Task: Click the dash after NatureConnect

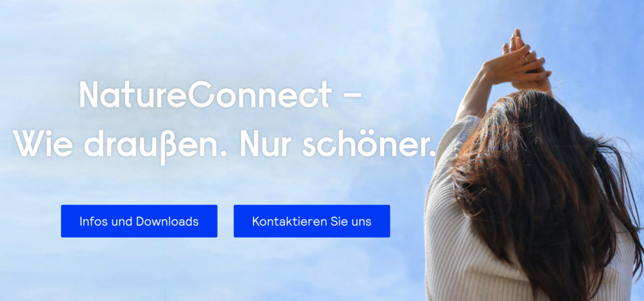Action: [352, 94]
